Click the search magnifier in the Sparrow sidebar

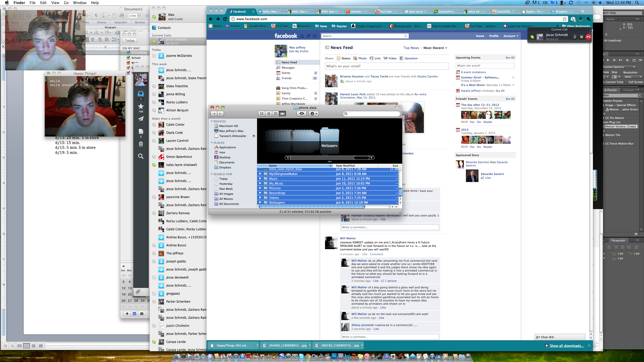pos(141,156)
